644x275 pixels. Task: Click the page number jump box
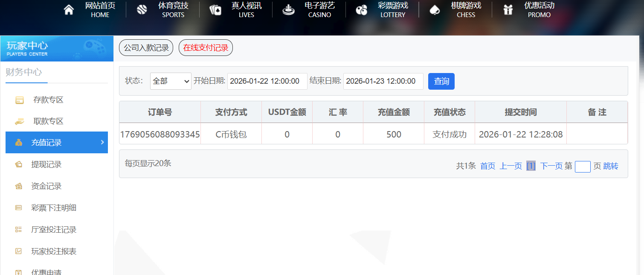(x=583, y=167)
